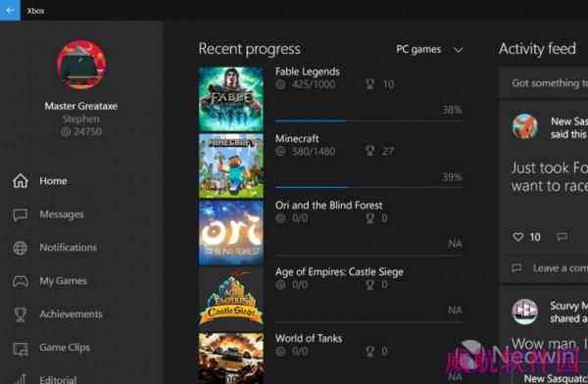Expand the PC games filter dropdown
Image resolution: width=588 pixels, height=384 pixels.
pyautogui.click(x=430, y=50)
